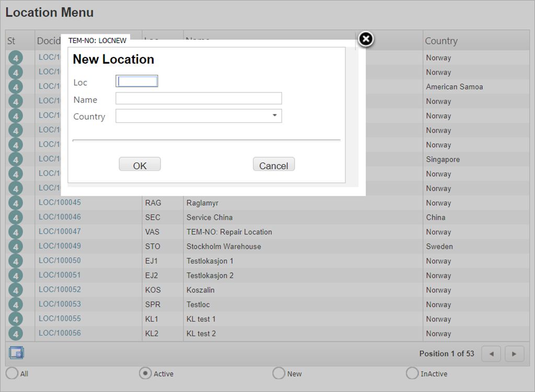This screenshot has height=392, width=535.
Task: Click the EJ2 loc code
Action: 152,275
